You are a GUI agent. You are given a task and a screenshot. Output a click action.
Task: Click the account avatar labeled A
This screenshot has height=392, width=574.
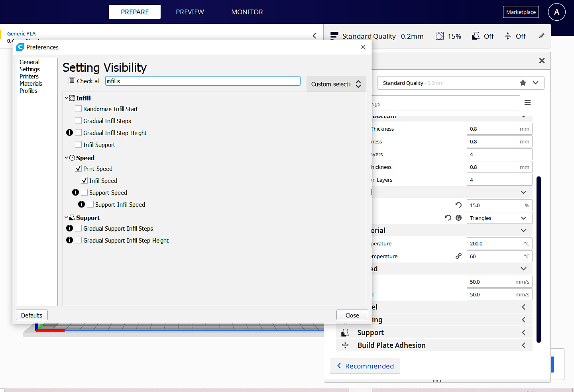pyautogui.click(x=556, y=12)
